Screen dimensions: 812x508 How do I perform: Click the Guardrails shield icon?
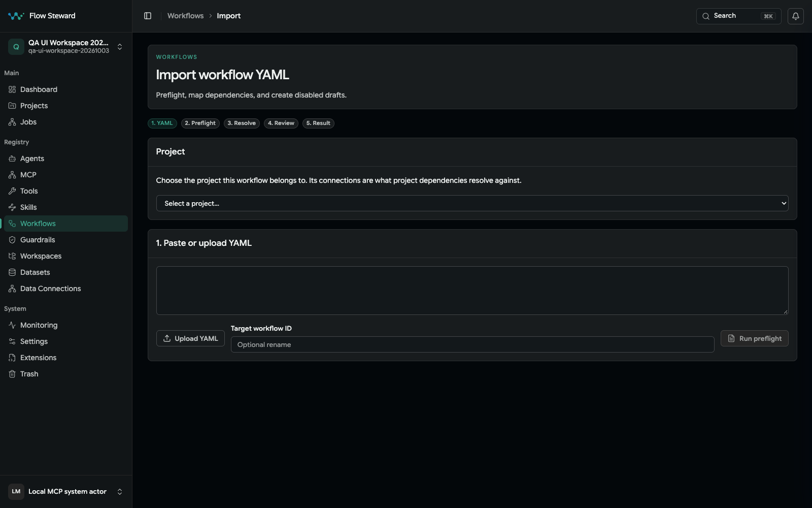12,240
